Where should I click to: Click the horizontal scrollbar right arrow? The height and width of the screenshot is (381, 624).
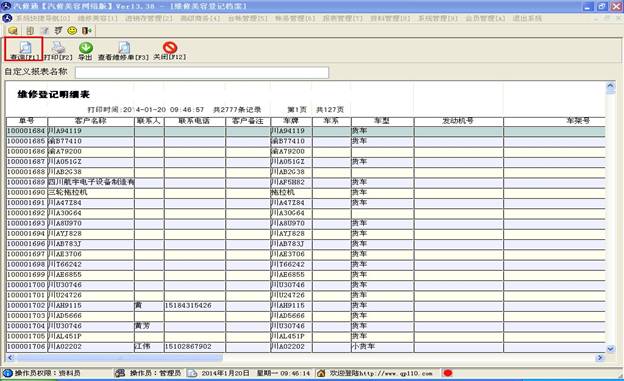click(600, 358)
